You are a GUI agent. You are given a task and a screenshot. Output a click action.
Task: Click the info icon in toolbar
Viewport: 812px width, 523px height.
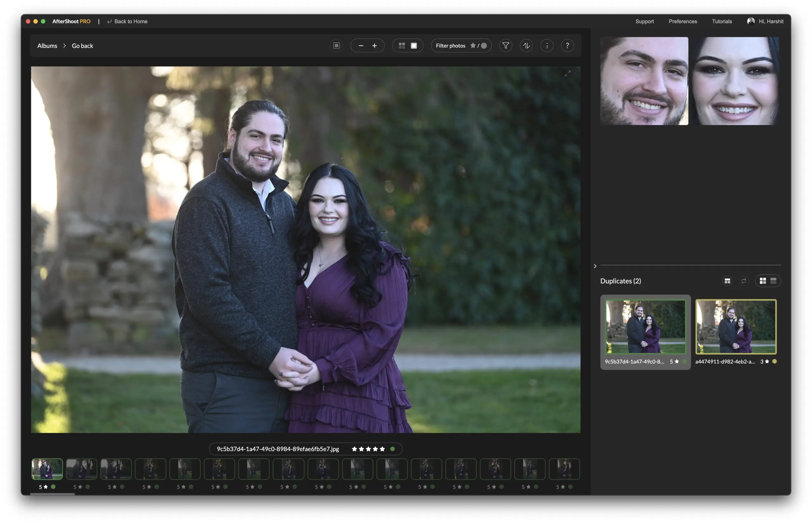[x=547, y=46]
